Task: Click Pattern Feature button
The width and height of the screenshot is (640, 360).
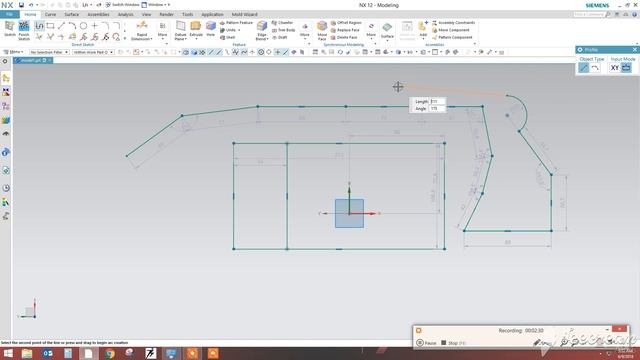Action: tap(236, 23)
